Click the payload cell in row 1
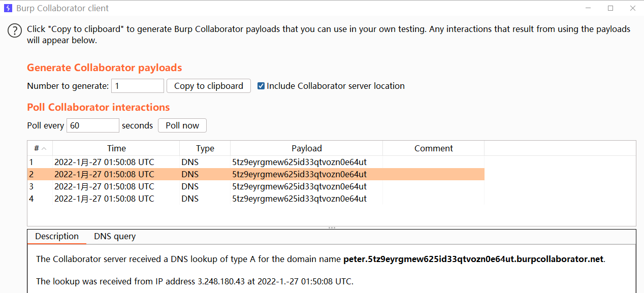The image size is (644, 293). click(x=307, y=162)
